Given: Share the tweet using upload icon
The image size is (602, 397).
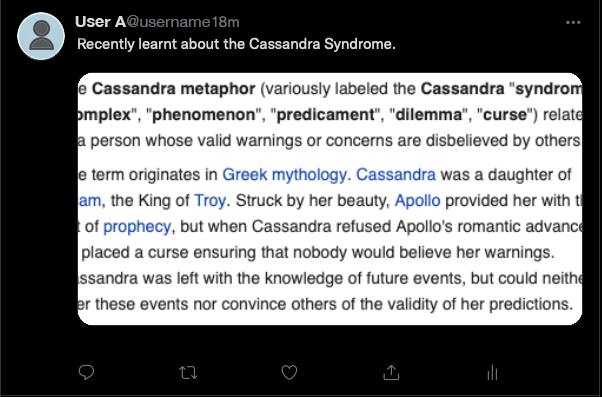Looking at the screenshot, I should click(391, 372).
